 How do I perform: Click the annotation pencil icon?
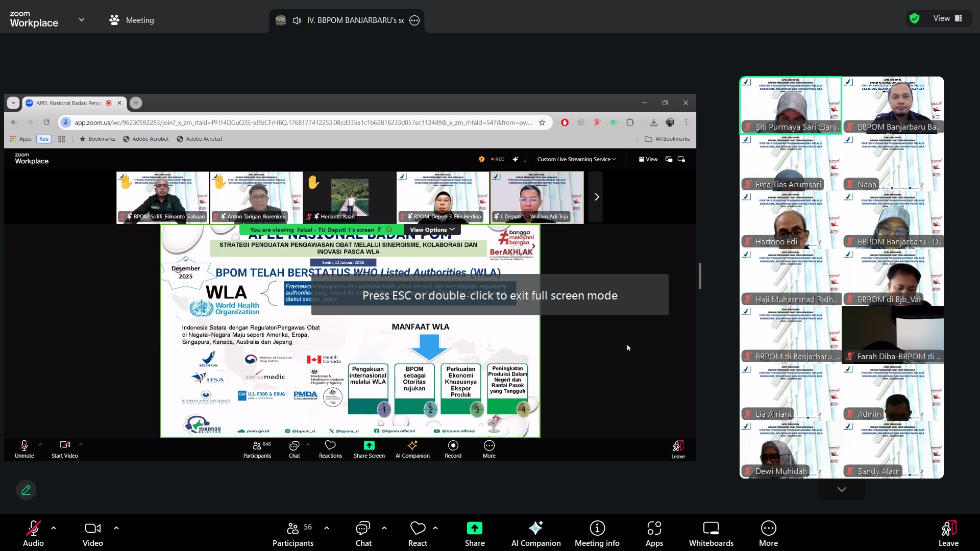click(26, 490)
